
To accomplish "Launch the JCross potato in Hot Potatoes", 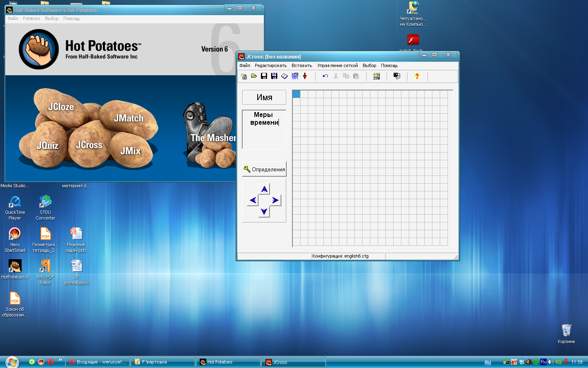I will click(89, 145).
